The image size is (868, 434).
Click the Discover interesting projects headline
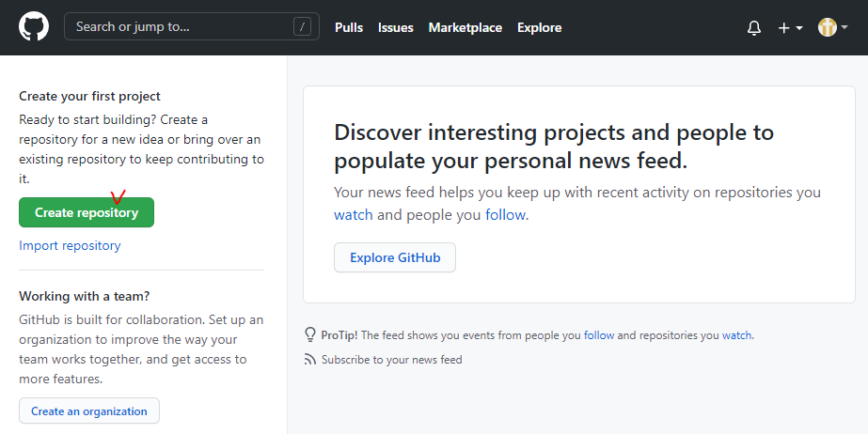554,147
